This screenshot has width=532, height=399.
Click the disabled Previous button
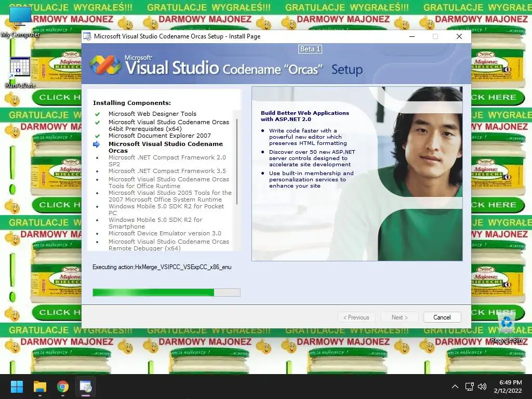pos(356,317)
